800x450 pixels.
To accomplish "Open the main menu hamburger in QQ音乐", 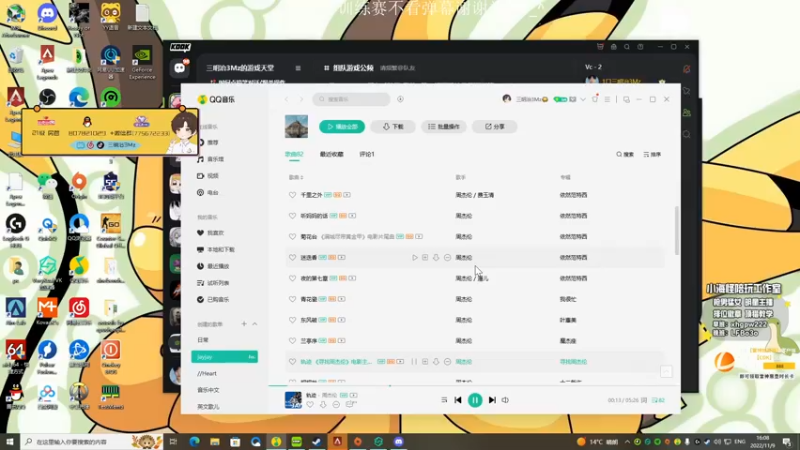I will 607,99.
